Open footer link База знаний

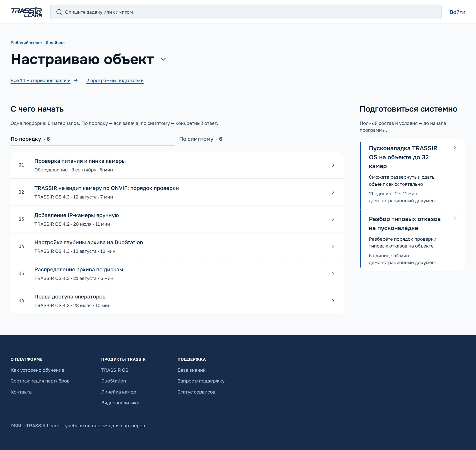click(192, 370)
